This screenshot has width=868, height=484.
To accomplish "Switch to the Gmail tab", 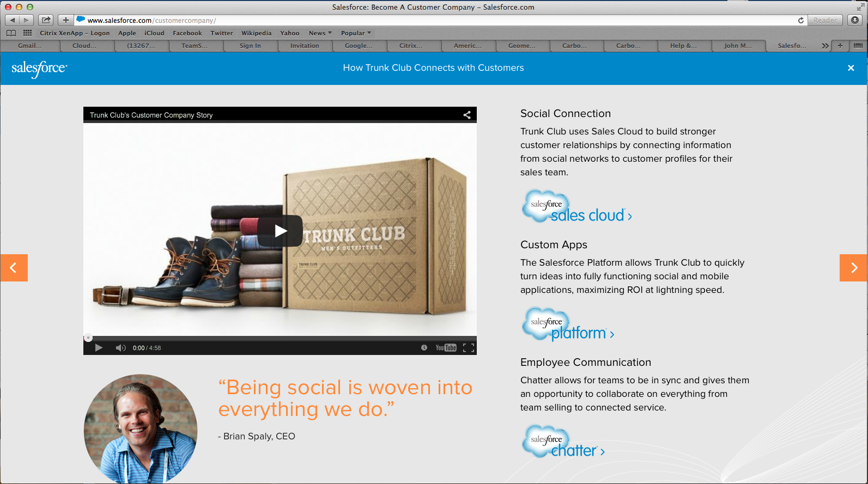I will (x=29, y=46).
